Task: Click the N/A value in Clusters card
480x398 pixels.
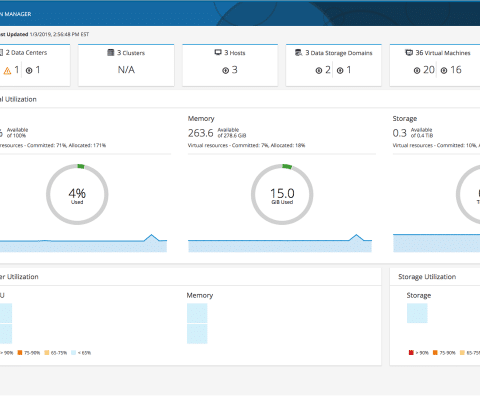Action: [x=126, y=70]
